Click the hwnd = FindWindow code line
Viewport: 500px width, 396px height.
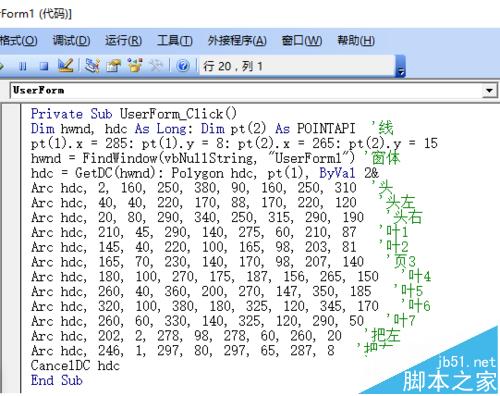pyautogui.click(x=215, y=158)
